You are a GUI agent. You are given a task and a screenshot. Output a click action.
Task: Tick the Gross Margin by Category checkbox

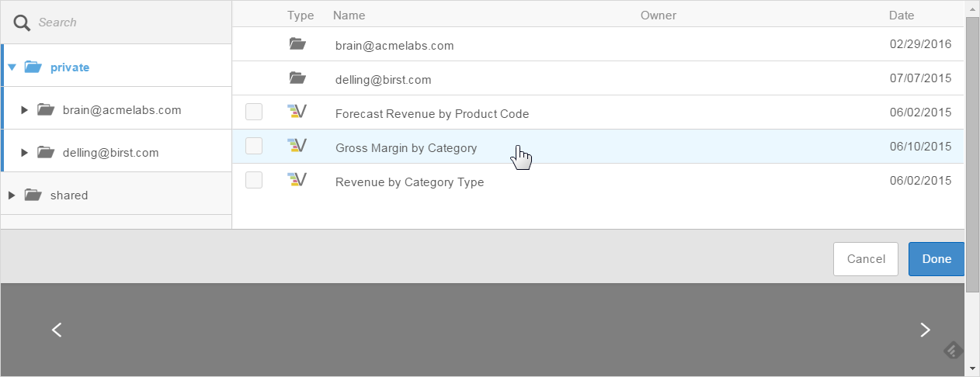[254, 146]
